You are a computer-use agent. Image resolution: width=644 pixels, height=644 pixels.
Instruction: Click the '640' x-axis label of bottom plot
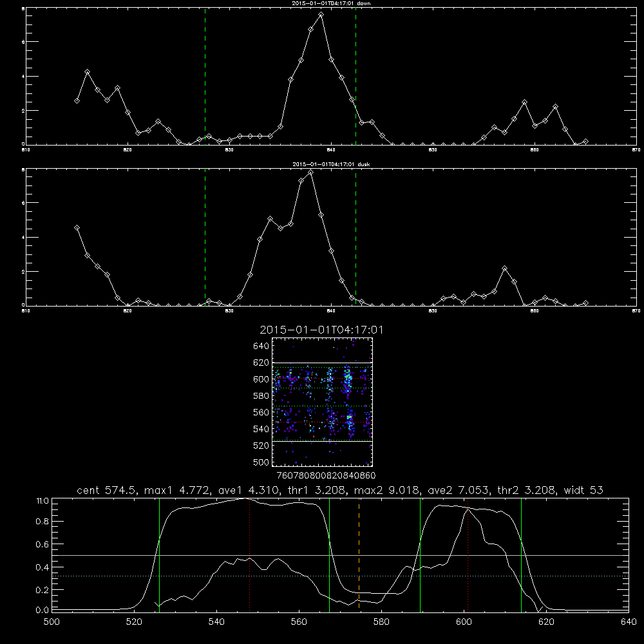point(629,622)
